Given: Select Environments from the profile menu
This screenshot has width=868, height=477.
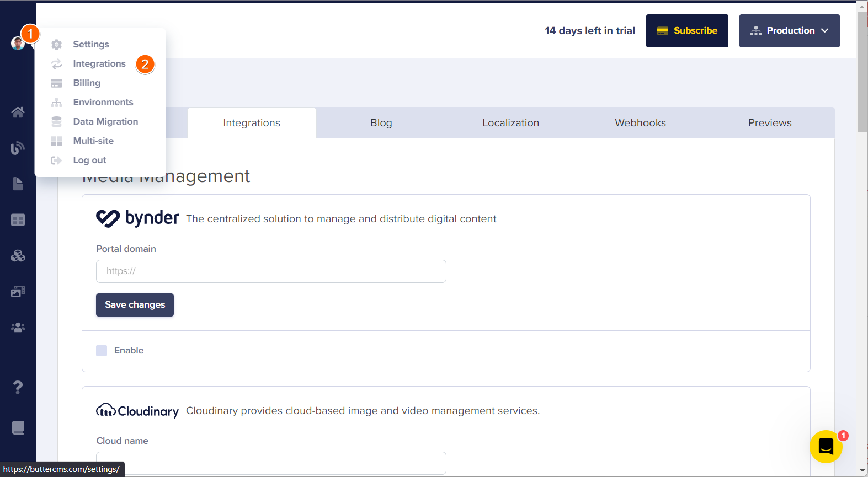Looking at the screenshot, I should tap(103, 102).
